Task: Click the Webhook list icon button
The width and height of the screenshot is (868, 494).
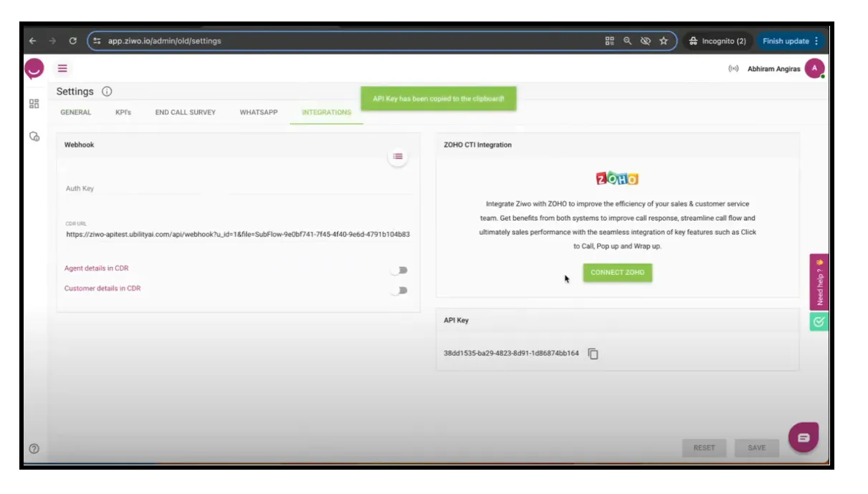Action: [397, 156]
